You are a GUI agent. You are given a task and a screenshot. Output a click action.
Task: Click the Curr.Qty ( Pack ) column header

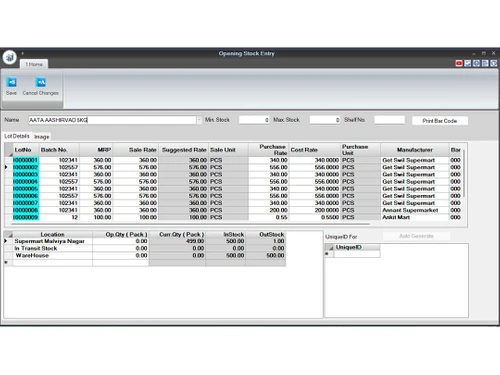pyautogui.click(x=177, y=234)
